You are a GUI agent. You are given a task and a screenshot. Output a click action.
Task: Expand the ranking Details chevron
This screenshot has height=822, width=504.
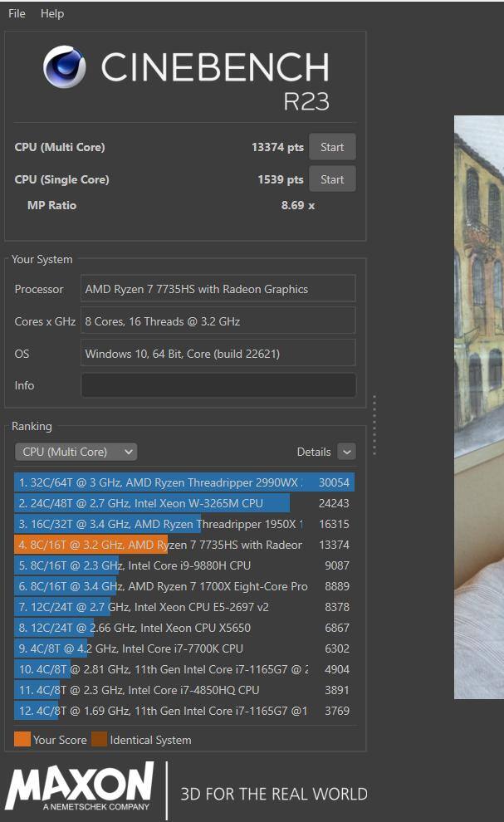point(346,452)
